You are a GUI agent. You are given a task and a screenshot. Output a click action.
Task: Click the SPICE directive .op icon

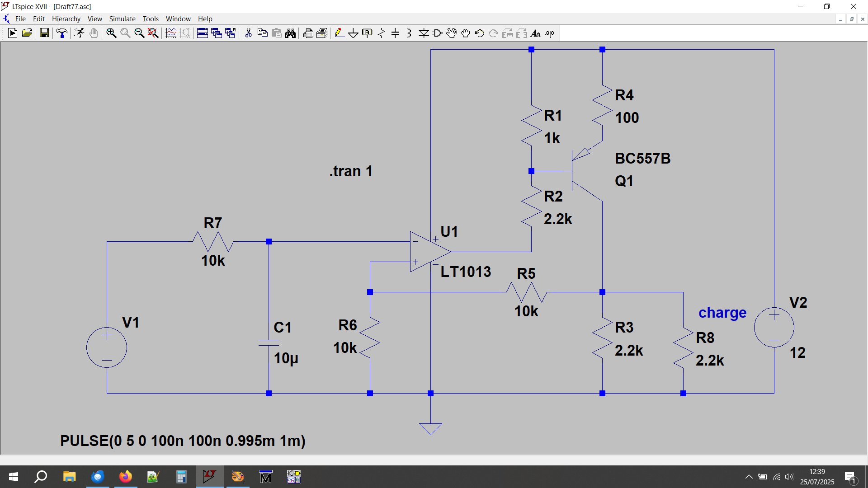tap(549, 33)
